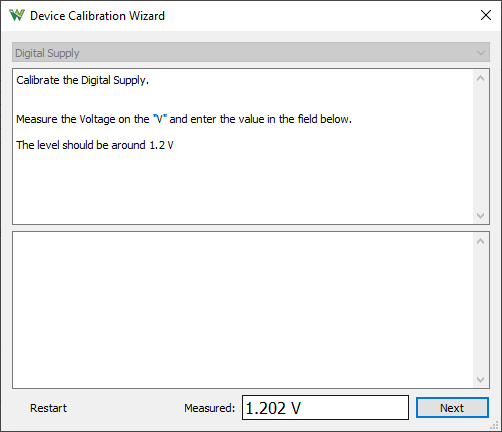This screenshot has height=432, width=502.
Task: Click the 'Measured:' label
Action: tap(209, 408)
